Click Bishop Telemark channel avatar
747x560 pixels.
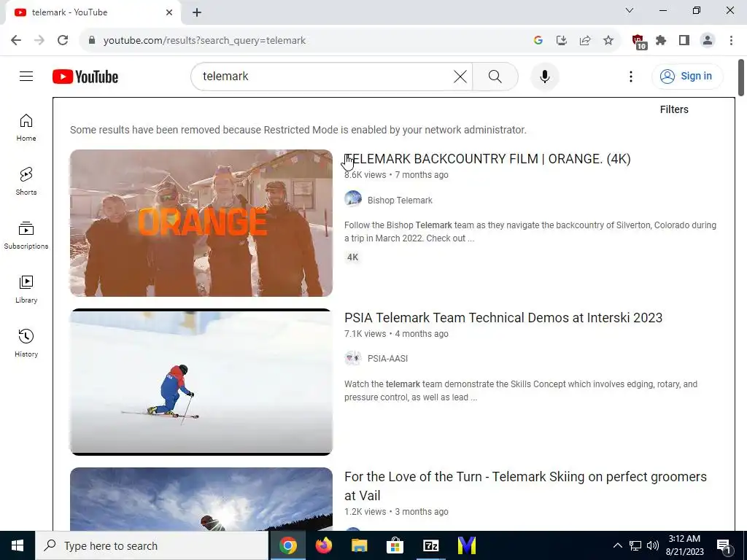click(353, 198)
